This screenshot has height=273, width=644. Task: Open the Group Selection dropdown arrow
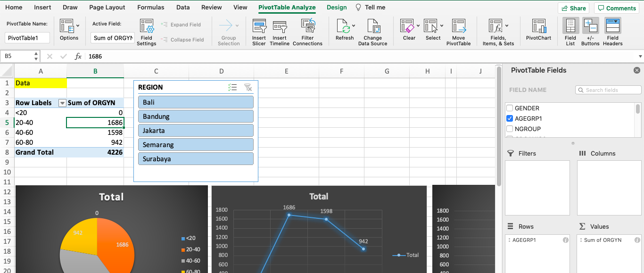coord(237,26)
